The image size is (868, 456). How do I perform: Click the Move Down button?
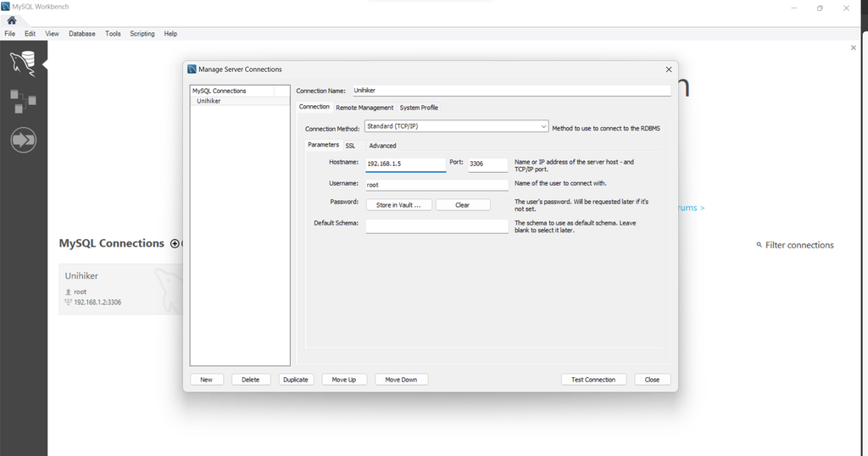pos(401,380)
